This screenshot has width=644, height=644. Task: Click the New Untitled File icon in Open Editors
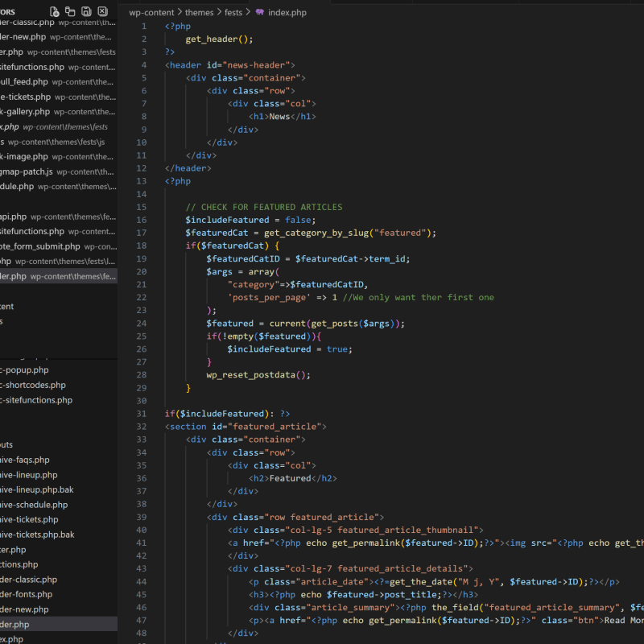tap(55, 12)
